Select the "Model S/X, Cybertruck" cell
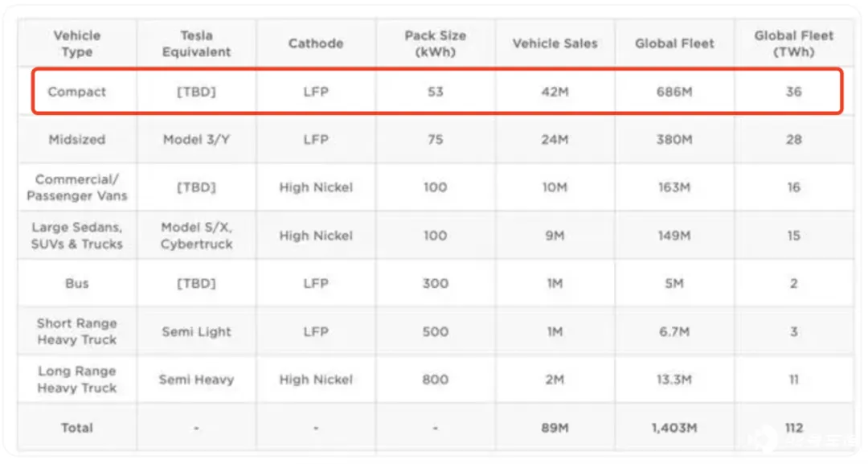 (196, 236)
